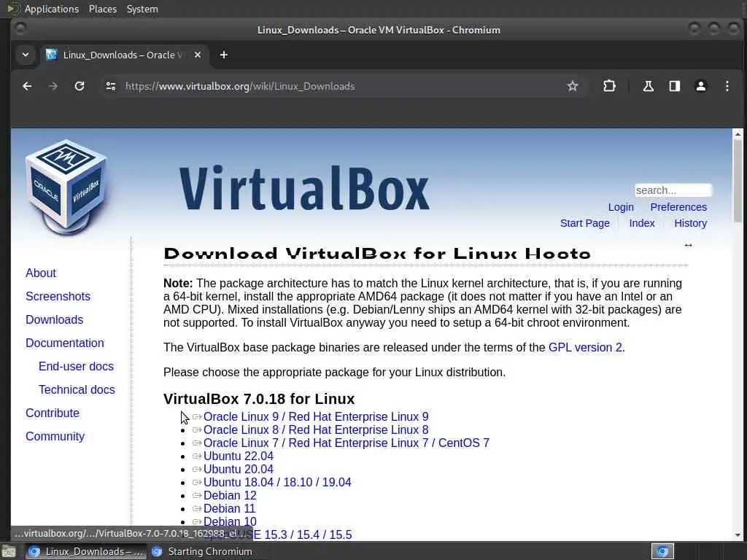Viewport: 747px width, 560px height.
Task: Open the System menu
Action: point(142,9)
